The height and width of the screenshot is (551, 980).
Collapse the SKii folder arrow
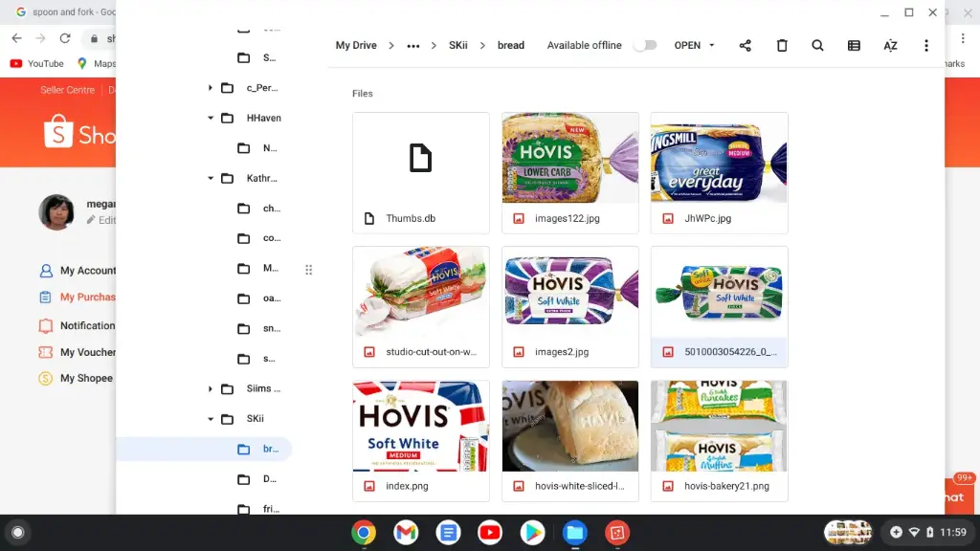(x=211, y=419)
